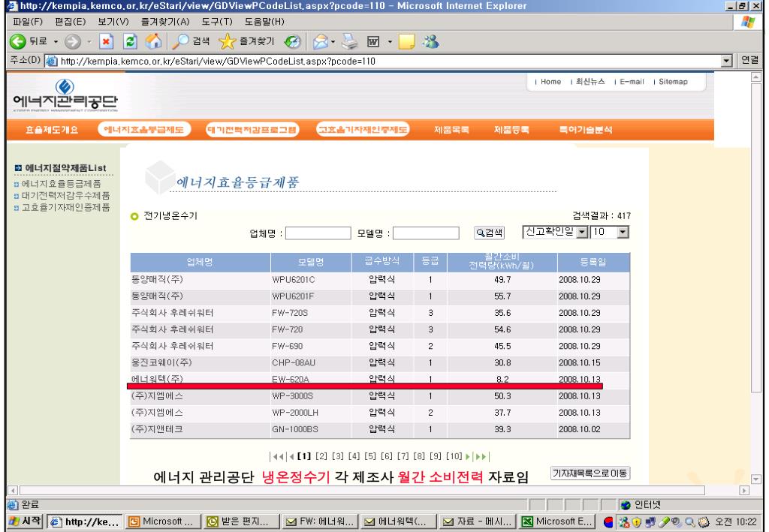
Task: Open the 자료 - 메시지 taskbar item
Action: pyautogui.click(x=478, y=521)
